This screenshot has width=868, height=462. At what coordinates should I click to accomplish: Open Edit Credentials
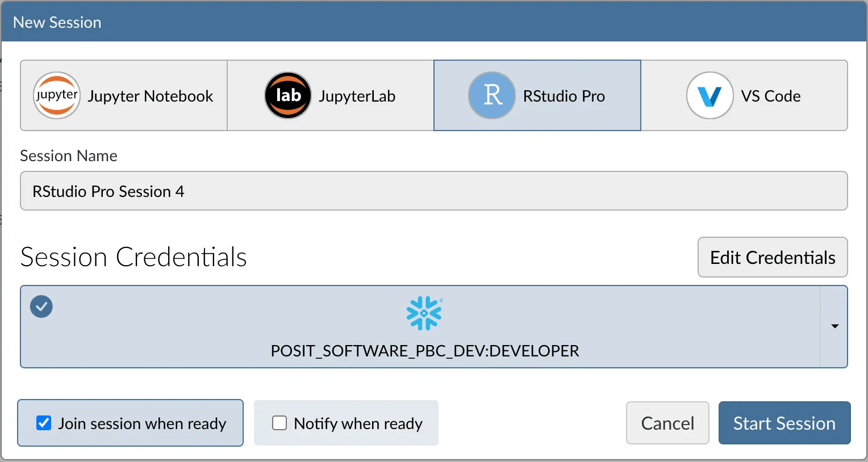772,258
